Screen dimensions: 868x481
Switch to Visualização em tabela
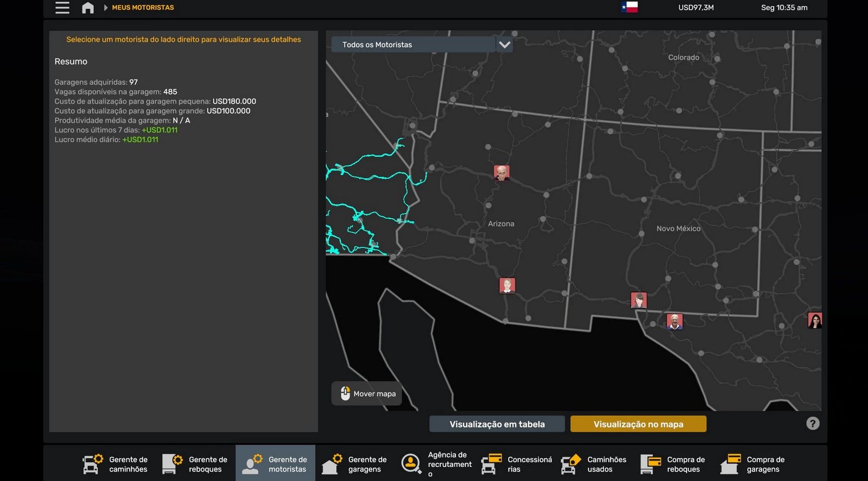(497, 424)
